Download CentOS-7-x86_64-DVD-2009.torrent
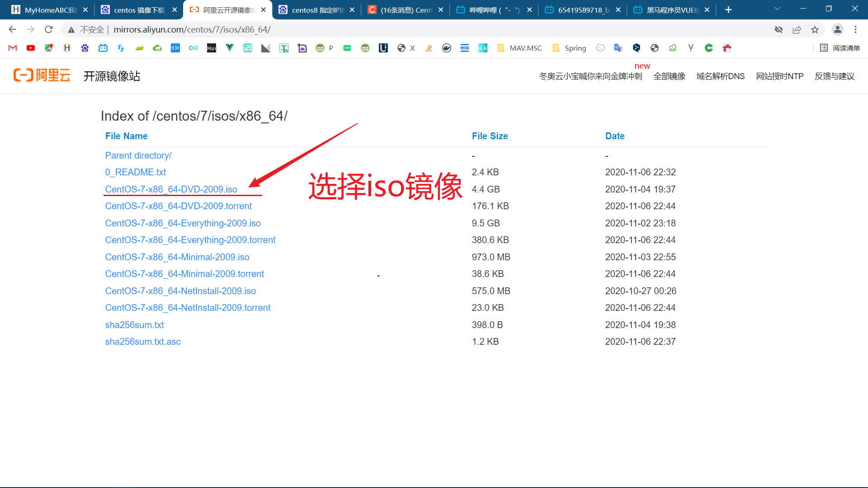The height and width of the screenshot is (488, 868). pyautogui.click(x=179, y=206)
